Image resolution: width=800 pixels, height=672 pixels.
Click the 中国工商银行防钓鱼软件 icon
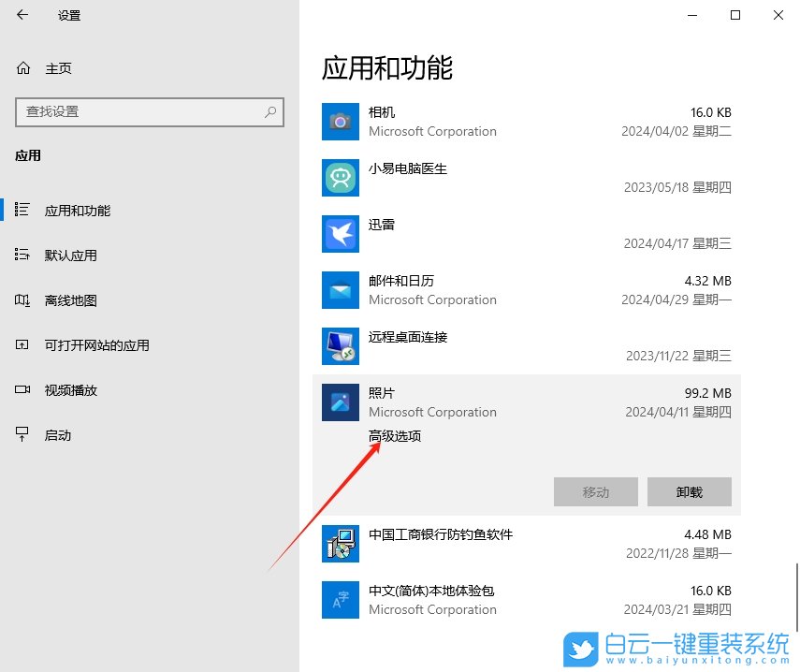pos(340,544)
